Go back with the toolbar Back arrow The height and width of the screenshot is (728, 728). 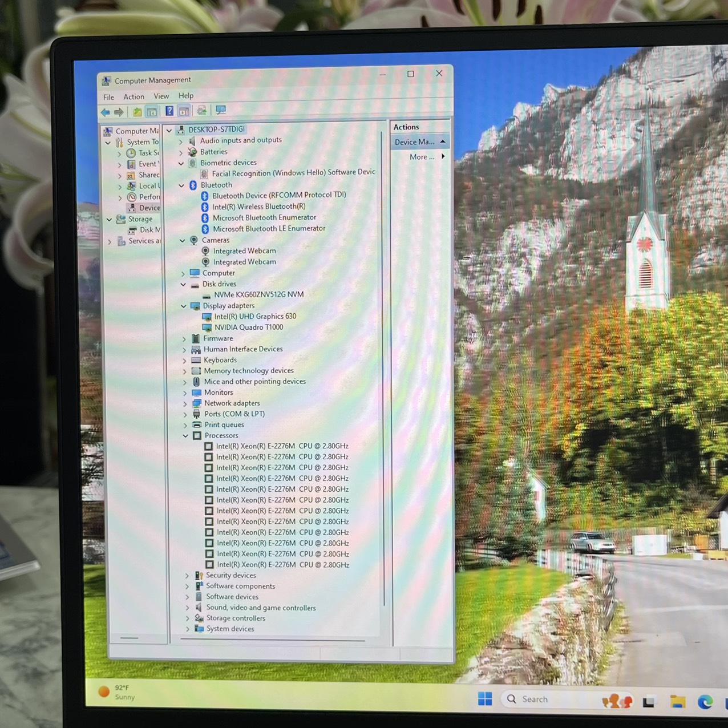point(106,112)
